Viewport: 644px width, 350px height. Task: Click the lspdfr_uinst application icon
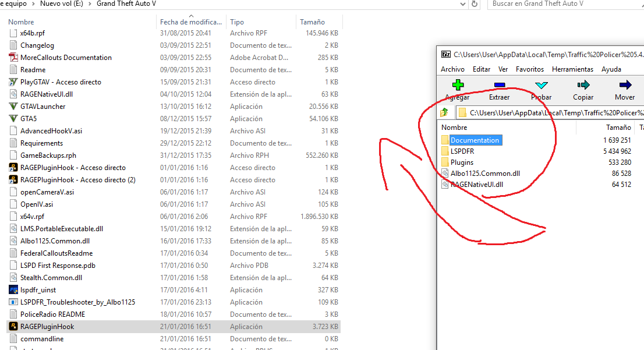pyautogui.click(x=13, y=290)
